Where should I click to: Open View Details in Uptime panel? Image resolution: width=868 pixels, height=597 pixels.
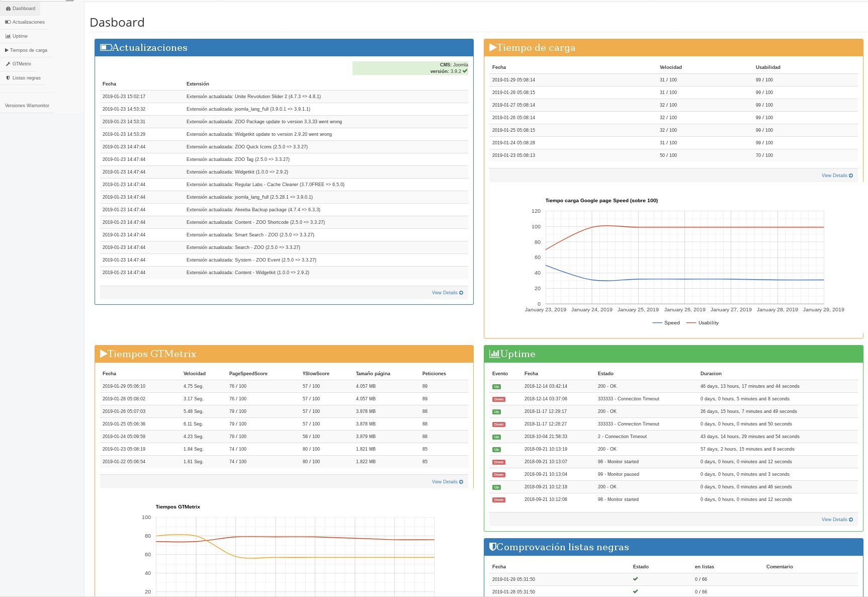coord(837,520)
